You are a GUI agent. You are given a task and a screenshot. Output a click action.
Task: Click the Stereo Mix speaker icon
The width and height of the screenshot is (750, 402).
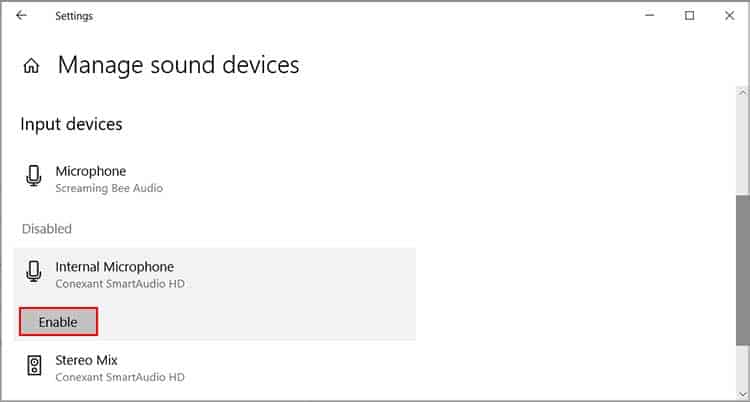click(x=33, y=366)
